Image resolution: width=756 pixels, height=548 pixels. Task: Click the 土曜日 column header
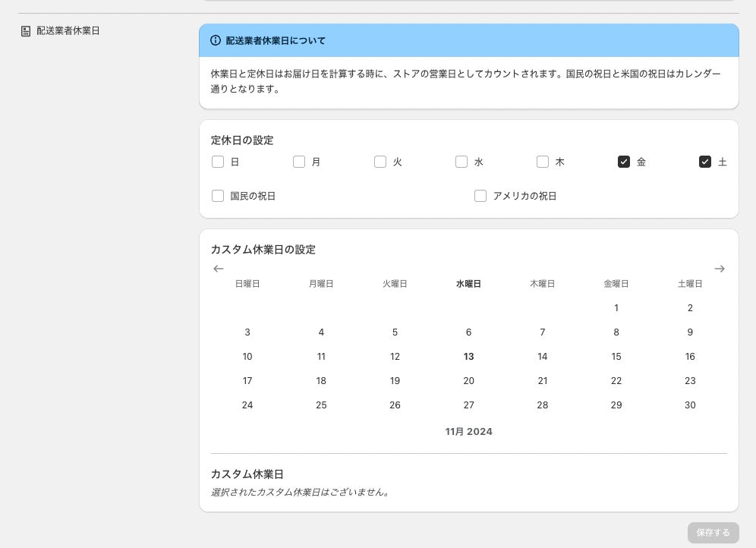(690, 284)
